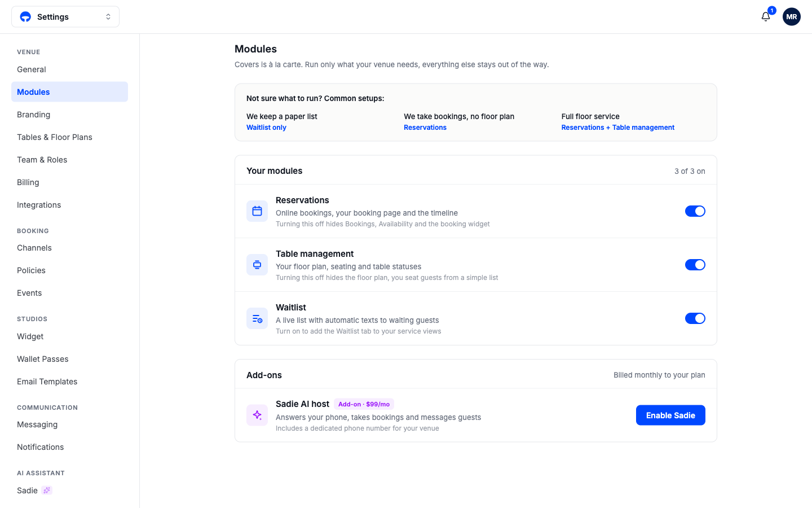
Task: Click the Add-on $99/mo badge
Action: point(364,404)
